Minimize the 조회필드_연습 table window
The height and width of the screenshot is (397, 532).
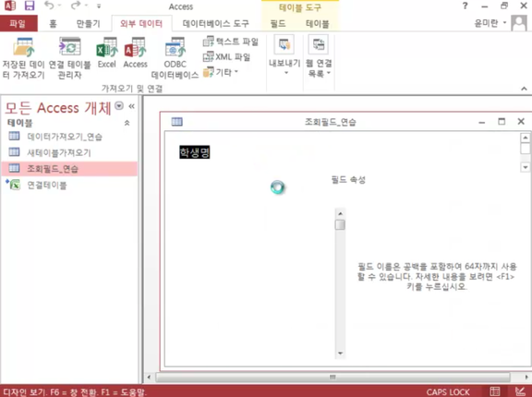[x=482, y=122]
